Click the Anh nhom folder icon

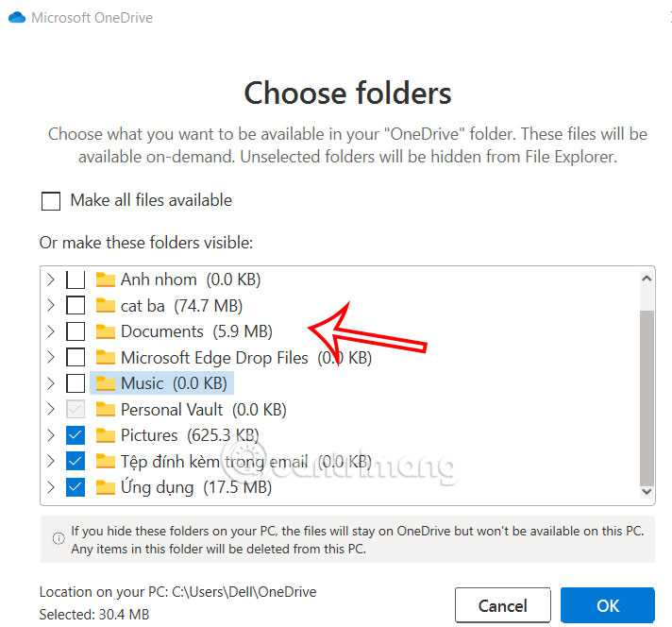(x=105, y=280)
